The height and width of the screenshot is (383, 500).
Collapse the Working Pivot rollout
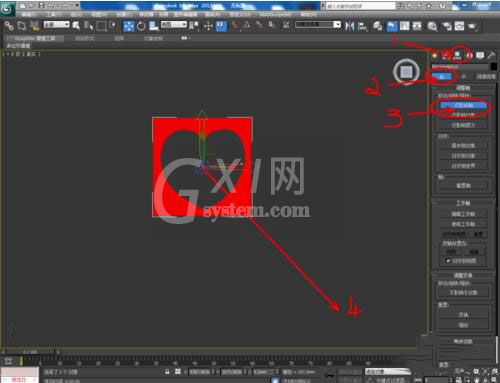pos(463,203)
